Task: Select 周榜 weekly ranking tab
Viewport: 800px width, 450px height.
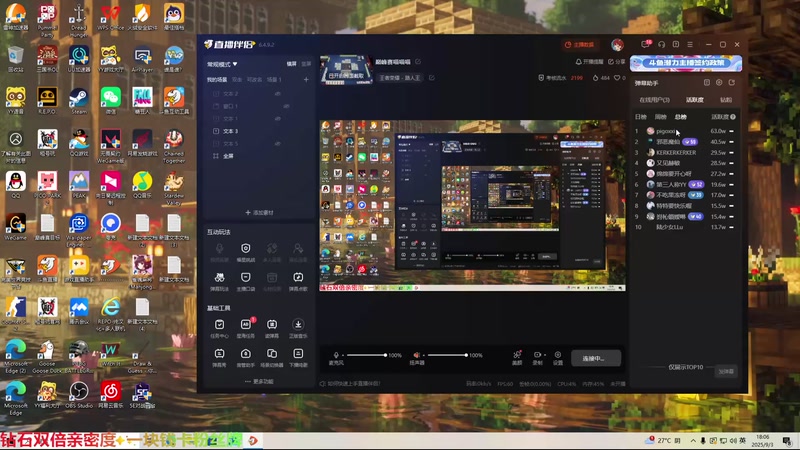Action: click(661, 117)
